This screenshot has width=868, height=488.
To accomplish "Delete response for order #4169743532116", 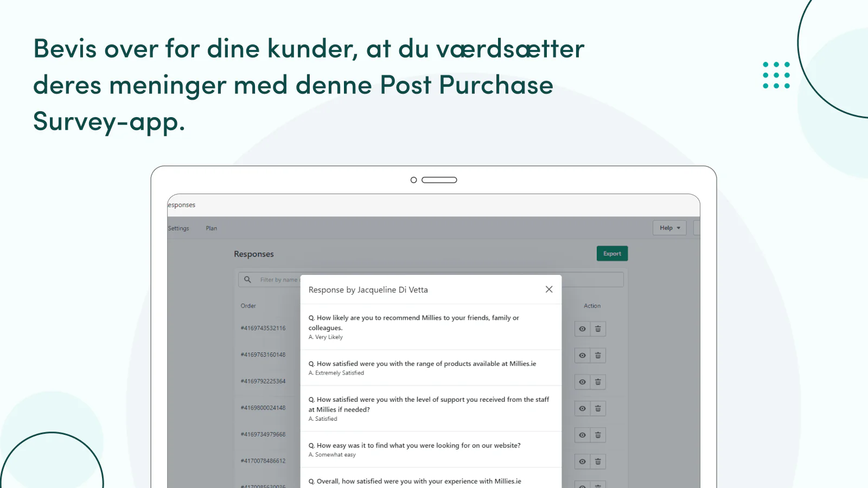I will tap(598, 329).
